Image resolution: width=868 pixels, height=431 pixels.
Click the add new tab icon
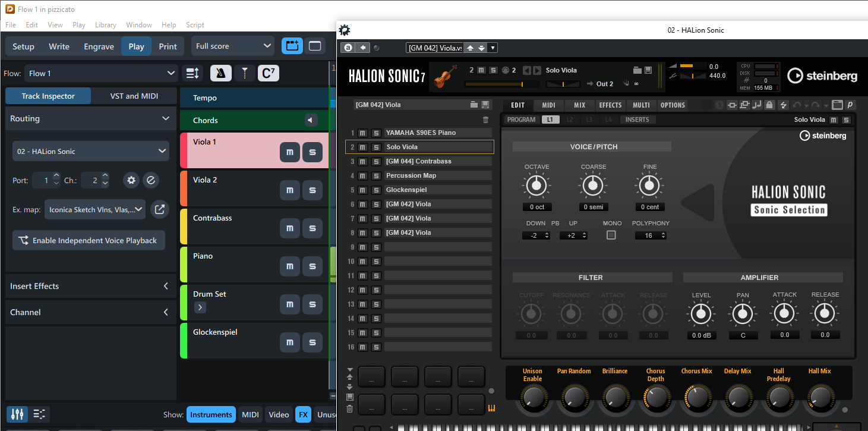click(292, 46)
